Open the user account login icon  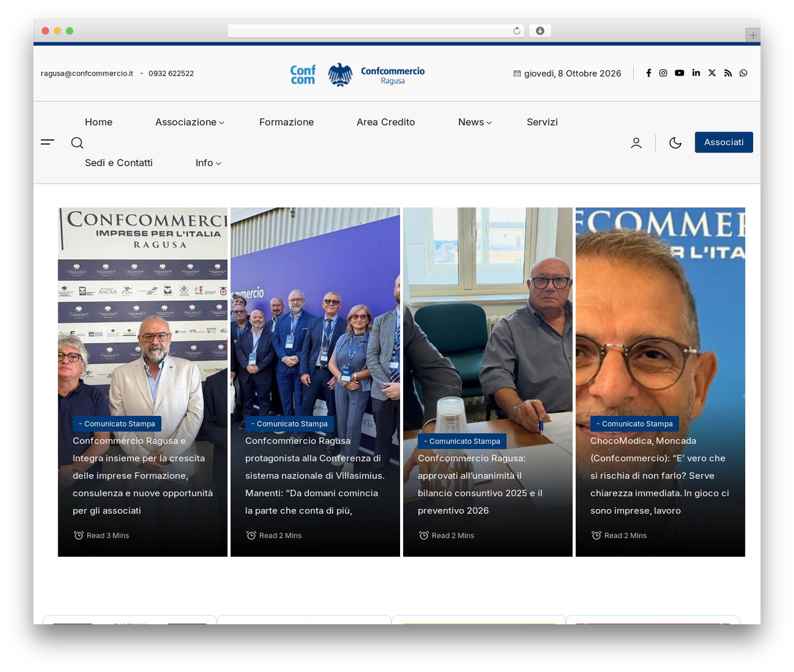pyautogui.click(x=636, y=143)
